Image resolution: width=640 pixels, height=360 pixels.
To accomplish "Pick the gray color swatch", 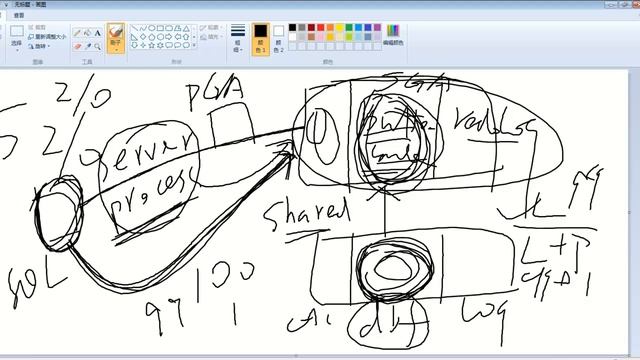I will pyautogui.click(x=302, y=27).
